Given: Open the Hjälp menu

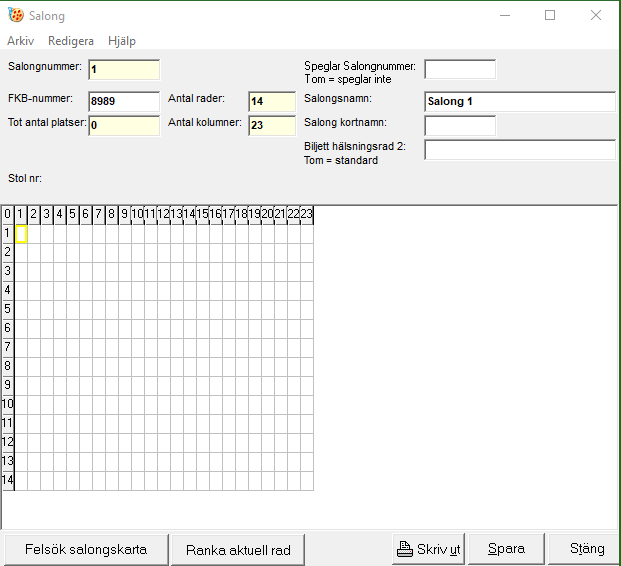Looking at the screenshot, I should click(x=120, y=41).
